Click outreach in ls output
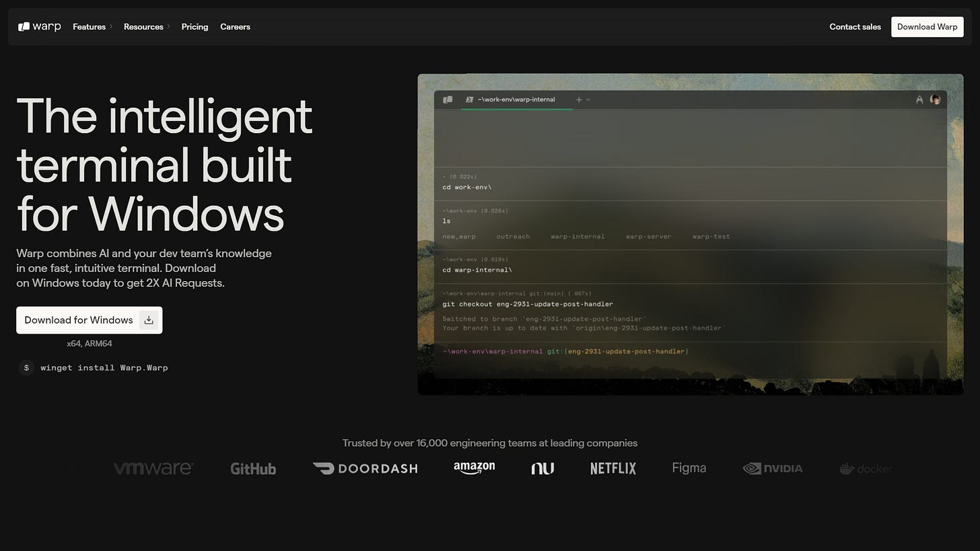 click(x=513, y=237)
